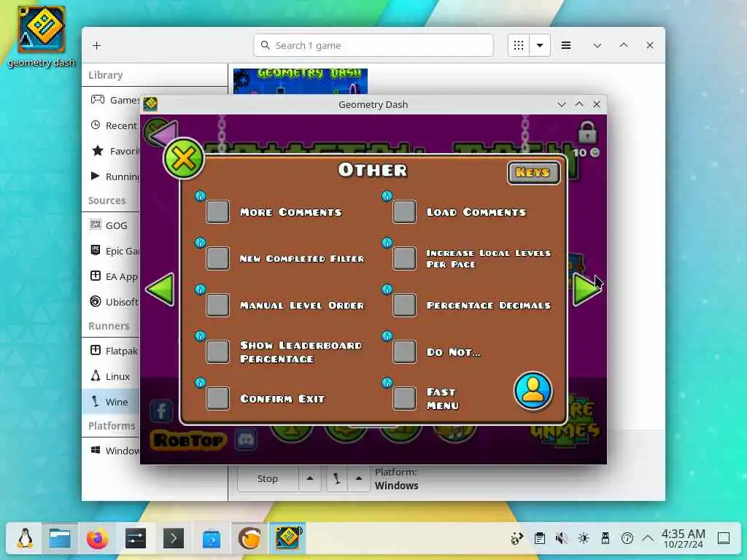Click the wine glass runner button

point(337,478)
